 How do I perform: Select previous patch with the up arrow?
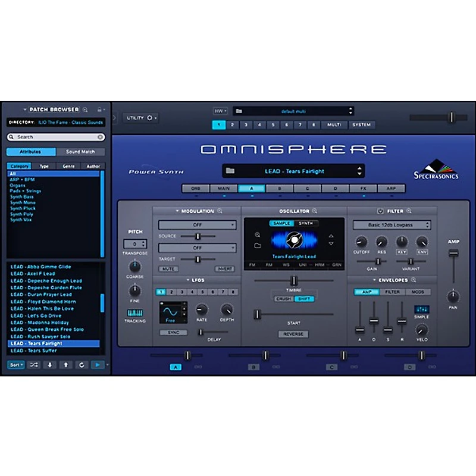click(x=65, y=365)
